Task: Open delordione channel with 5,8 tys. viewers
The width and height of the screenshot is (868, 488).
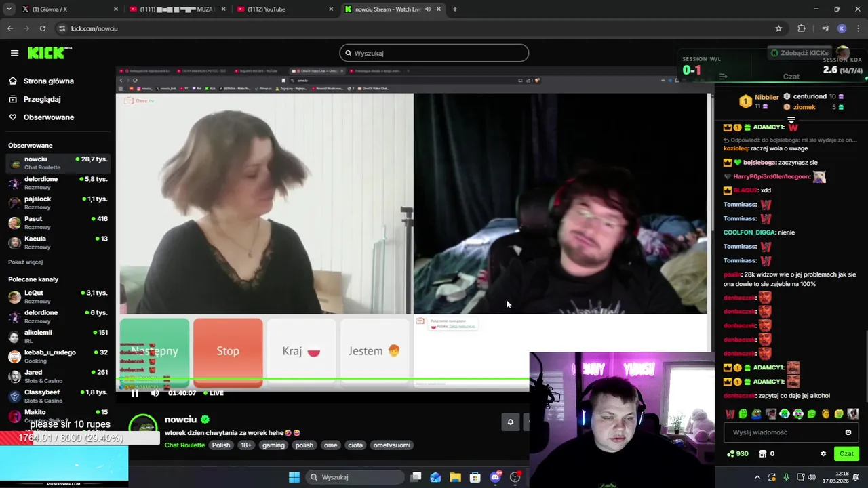Action: pyautogui.click(x=58, y=183)
